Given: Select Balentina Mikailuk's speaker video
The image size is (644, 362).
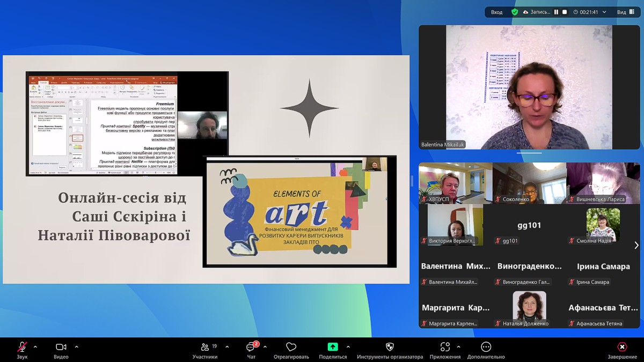Looking at the screenshot, I should click(x=529, y=87).
